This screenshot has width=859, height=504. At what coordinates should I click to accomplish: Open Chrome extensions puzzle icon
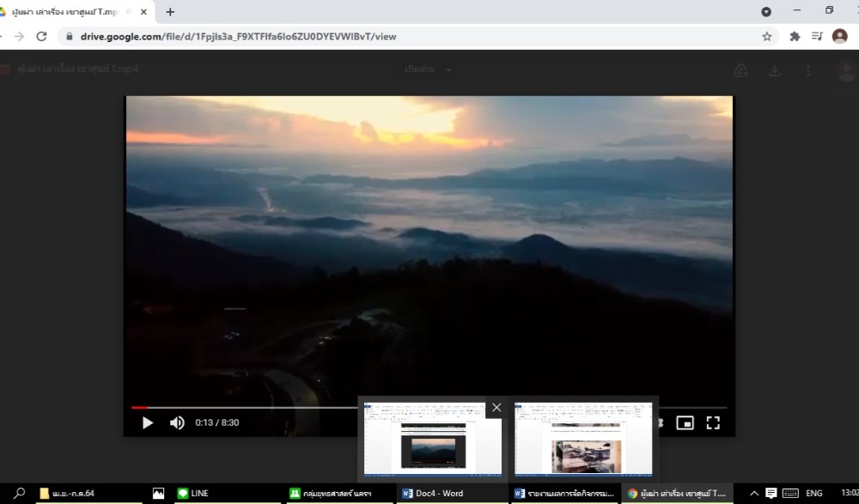pyautogui.click(x=795, y=37)
